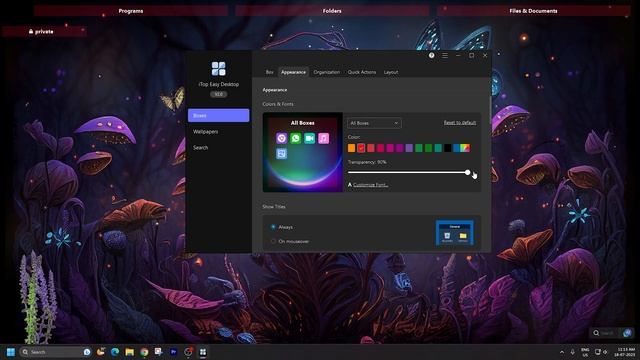Viewport: 640px width, 360px height.
Task: Click the network icon in system tray
Action: pyautogui.click(x=598, y=352)
